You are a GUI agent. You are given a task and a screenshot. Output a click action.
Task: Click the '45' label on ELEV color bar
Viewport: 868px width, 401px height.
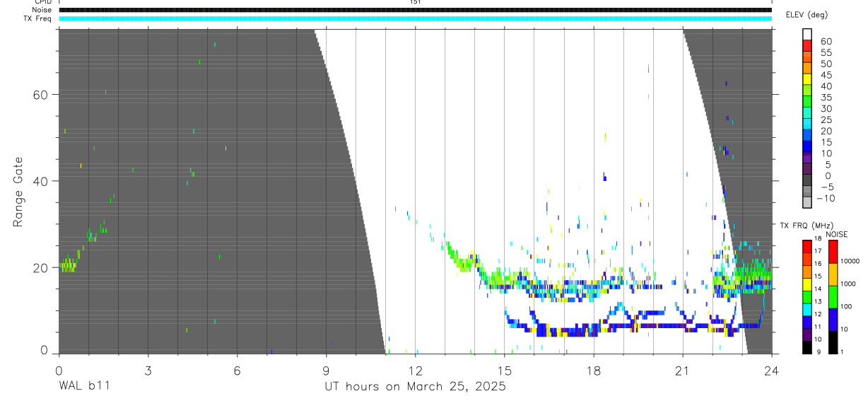[x=826, y=75]
